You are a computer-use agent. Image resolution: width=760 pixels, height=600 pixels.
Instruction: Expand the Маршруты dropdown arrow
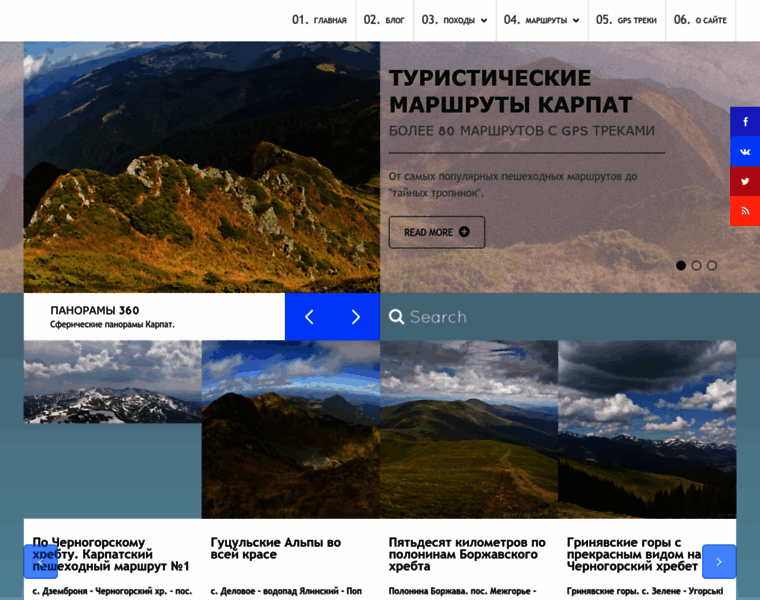[x=576, y=20]
